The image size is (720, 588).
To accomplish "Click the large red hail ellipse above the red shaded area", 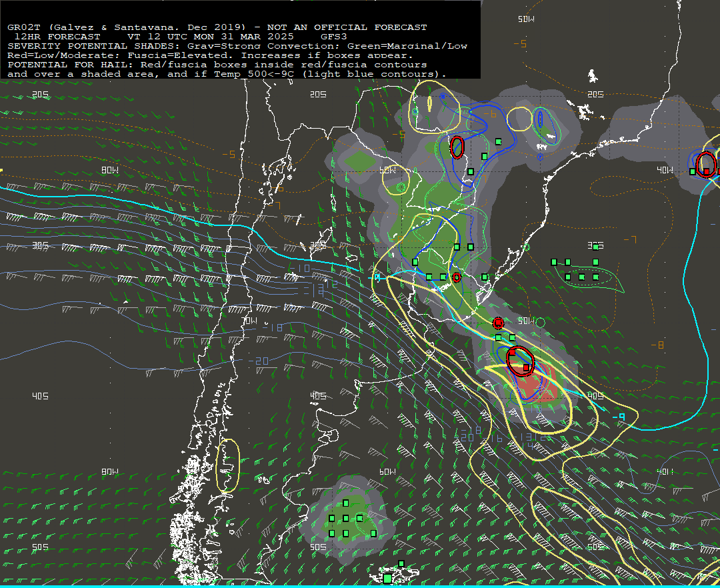I will point(520,361).
